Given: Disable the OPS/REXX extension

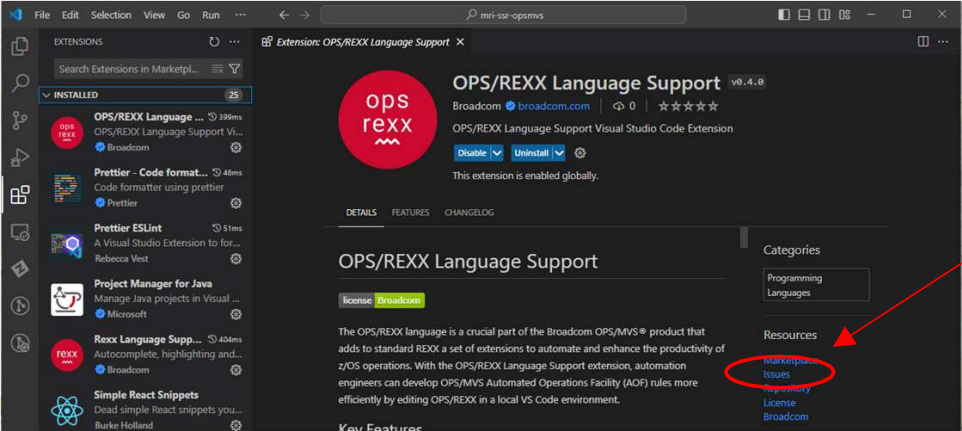Looking at the screenshot, I should pos(472,153).
